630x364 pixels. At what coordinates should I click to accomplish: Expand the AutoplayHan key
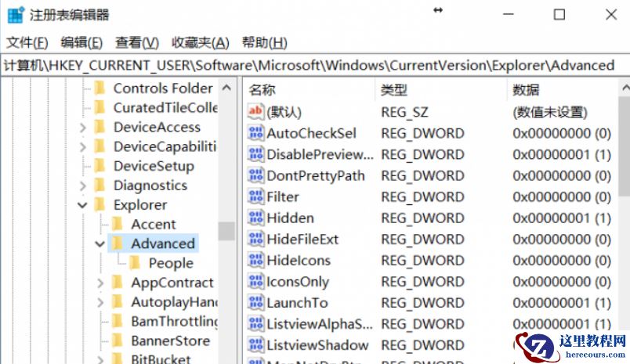click(x=100, y=302)
